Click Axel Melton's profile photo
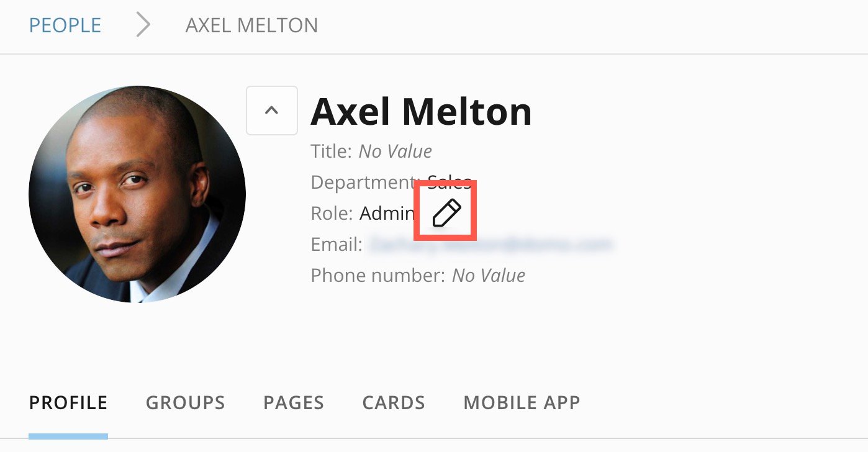868x452 pixels. click(x=137, y=194)
